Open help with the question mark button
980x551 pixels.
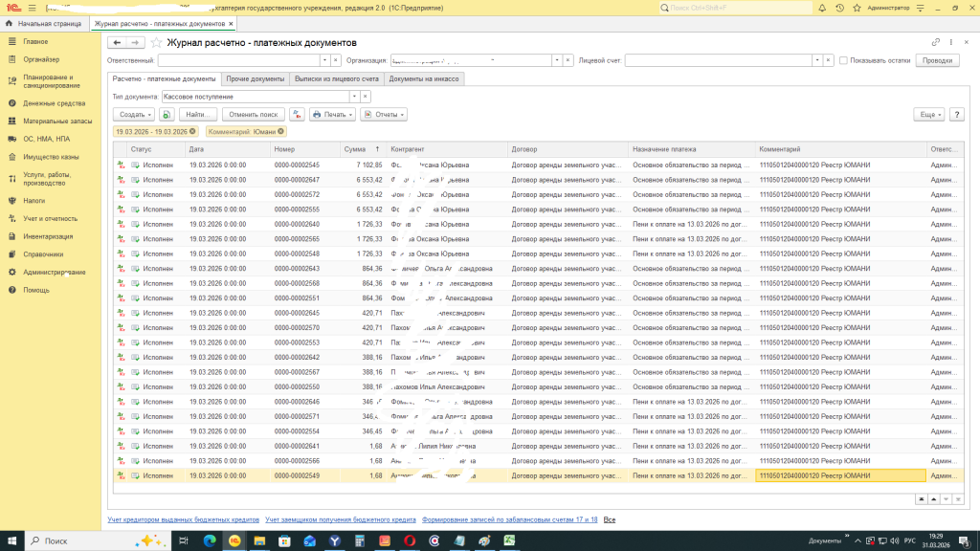[x=956, y=115]
